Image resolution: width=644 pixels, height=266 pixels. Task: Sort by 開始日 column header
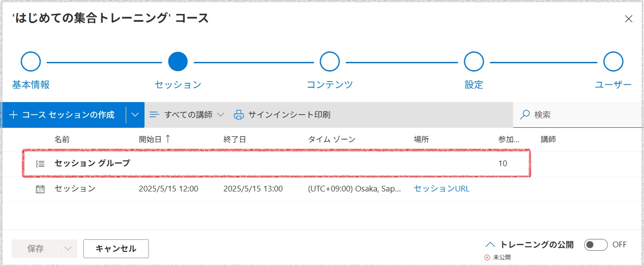click(x=150, y=140)
